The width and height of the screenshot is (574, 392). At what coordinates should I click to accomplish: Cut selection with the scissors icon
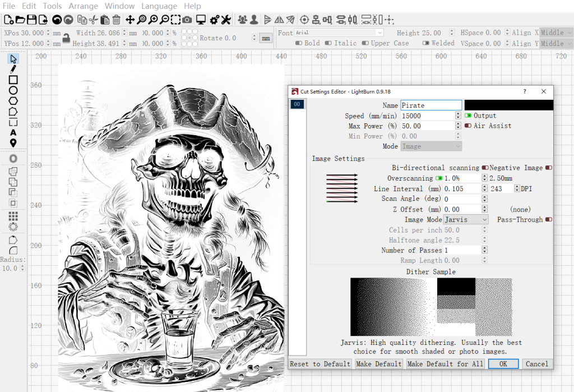[x=94, y=20]
